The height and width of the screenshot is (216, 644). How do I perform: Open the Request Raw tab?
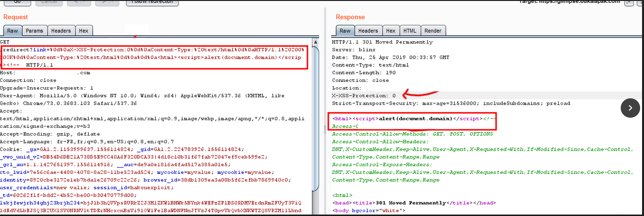(12, 31)
